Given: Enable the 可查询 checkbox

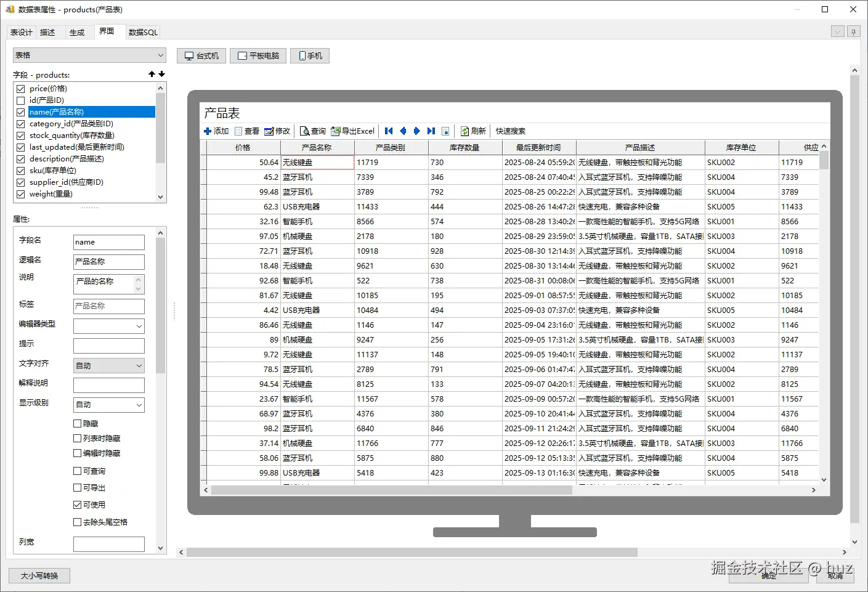Looking at the screenshot, I should (x=78, y=471).
